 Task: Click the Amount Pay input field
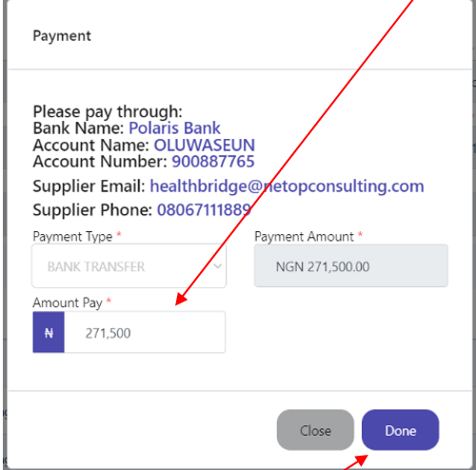pos(145,332)
